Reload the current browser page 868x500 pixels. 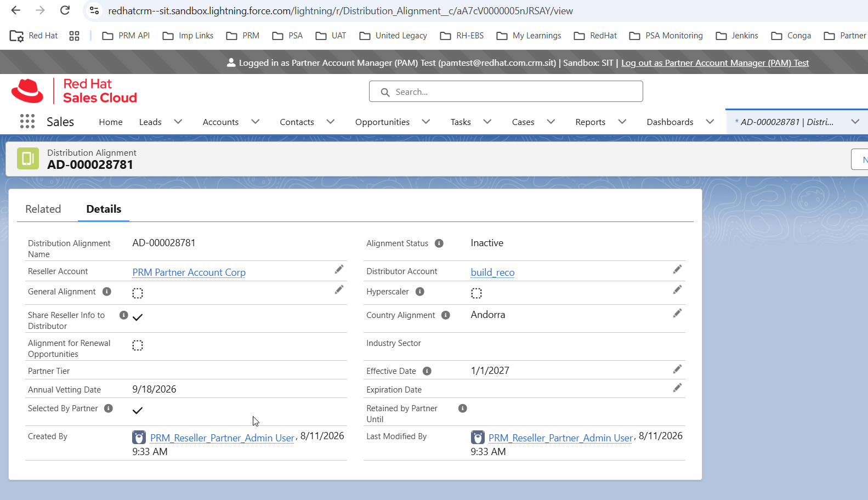coord(65,10)
